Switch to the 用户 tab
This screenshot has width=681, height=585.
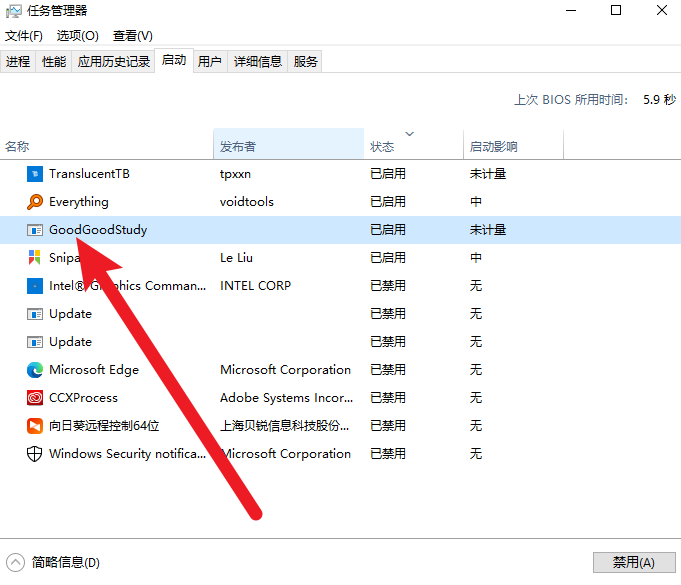[210, 62]
